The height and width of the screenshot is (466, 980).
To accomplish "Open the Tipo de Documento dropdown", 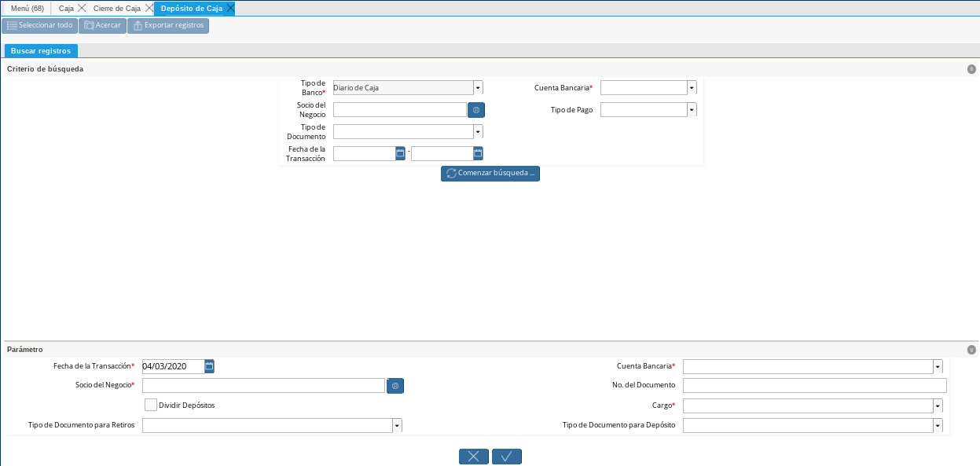I will click(478, 131).
